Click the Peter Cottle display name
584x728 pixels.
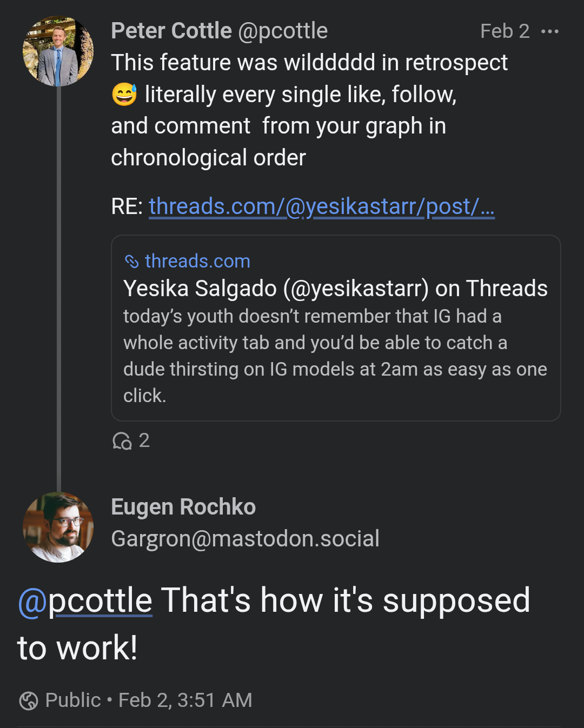click(x=171, y=31)
